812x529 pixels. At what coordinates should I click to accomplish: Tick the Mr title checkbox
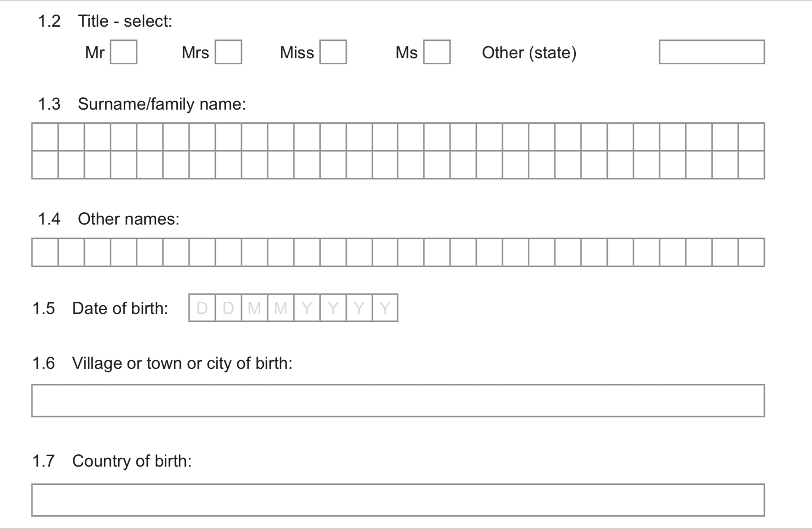pyautogui.click(x=124, y=52)
